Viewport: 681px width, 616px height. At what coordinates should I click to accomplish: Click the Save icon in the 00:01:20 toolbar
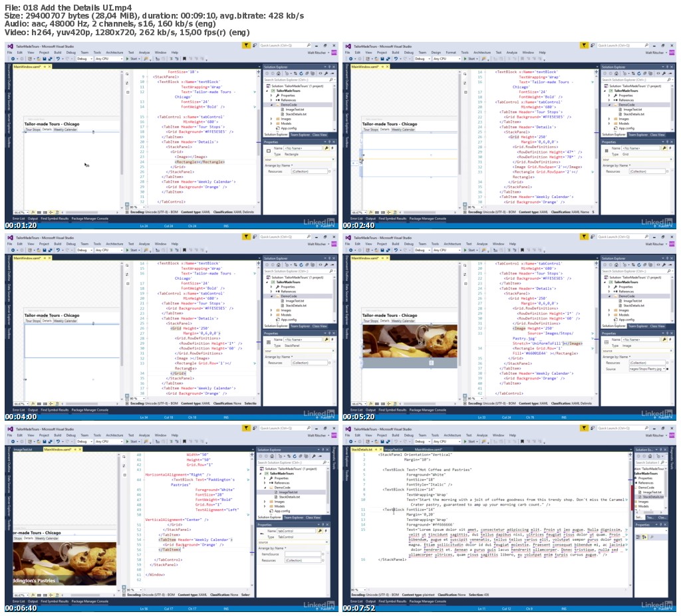pos(45,58)
